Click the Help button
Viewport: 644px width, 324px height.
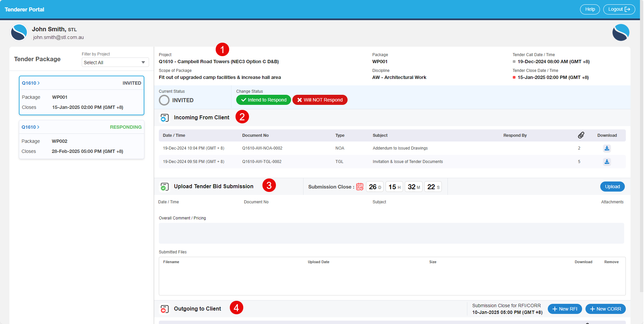click(x=590, y=9)
